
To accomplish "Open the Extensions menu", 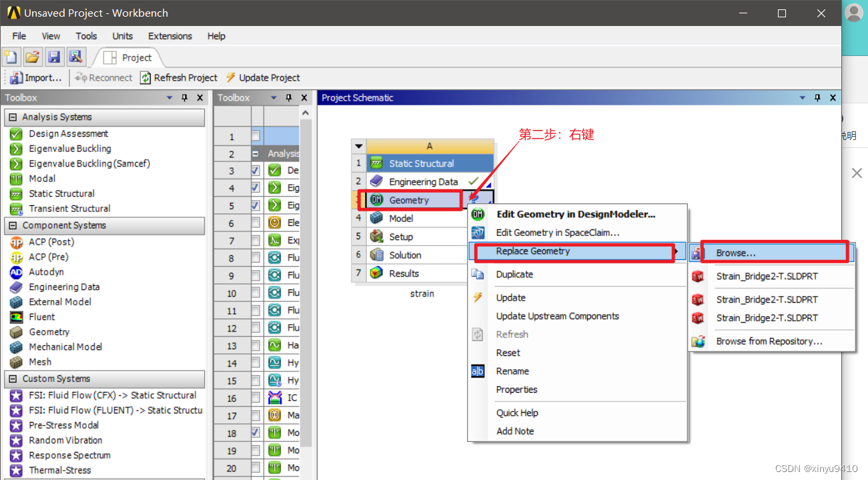I will [x=170, y=36].
